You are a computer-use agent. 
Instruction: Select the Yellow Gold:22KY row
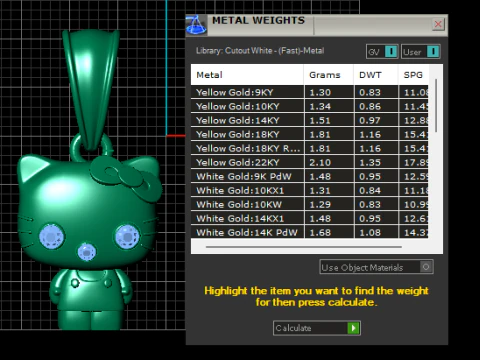tap(310, 162)
